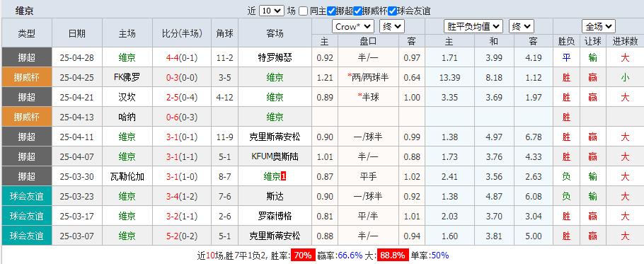Open the 终 dropdown next to 胜平负均值
Viewport: 644px width, 264px height.
521,27
